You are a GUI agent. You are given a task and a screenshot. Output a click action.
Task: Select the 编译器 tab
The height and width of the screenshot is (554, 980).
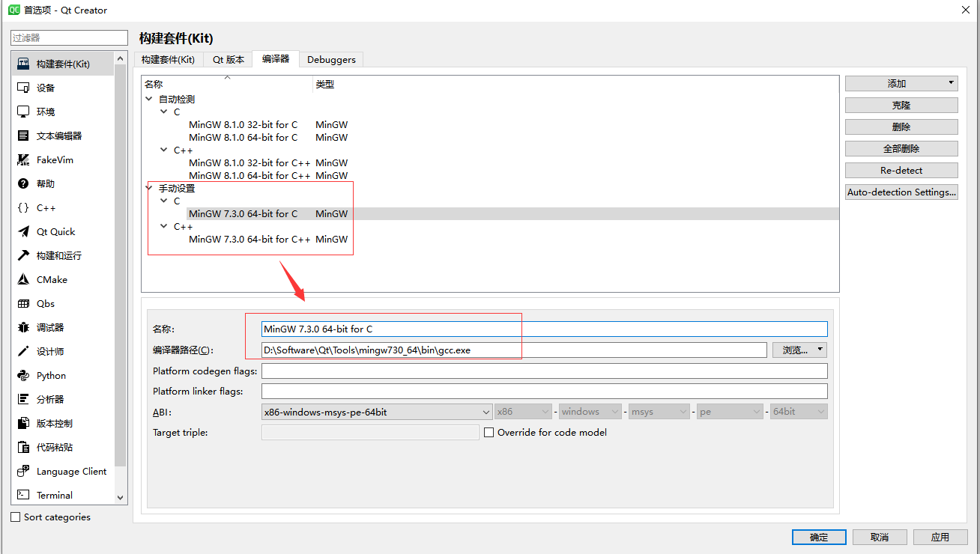(x=276, y=58)
